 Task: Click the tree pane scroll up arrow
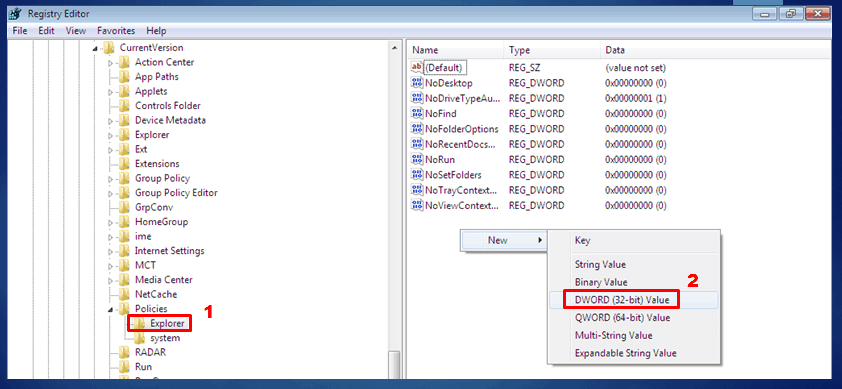click(x=395, y=48)
